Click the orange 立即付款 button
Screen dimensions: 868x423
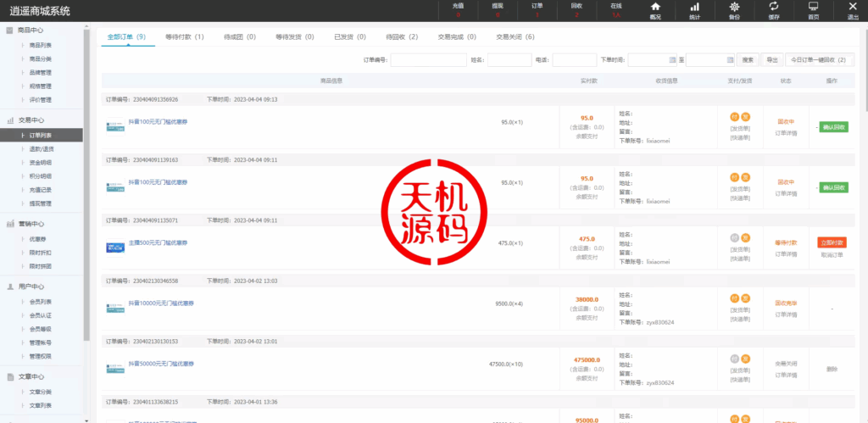point(832,242)
